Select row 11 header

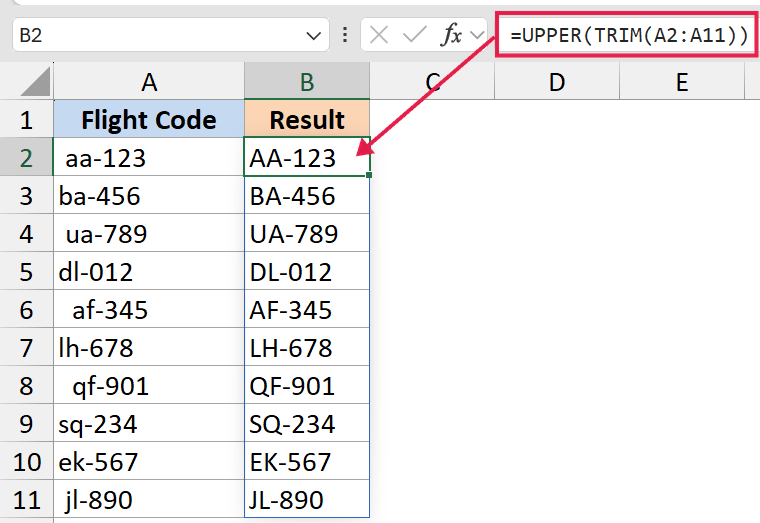(x=26, y=499)
